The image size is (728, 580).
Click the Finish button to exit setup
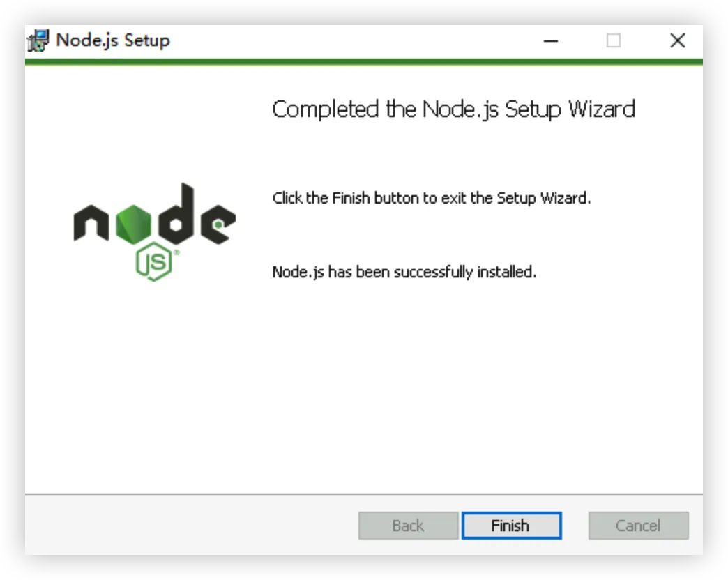[512, 526]
